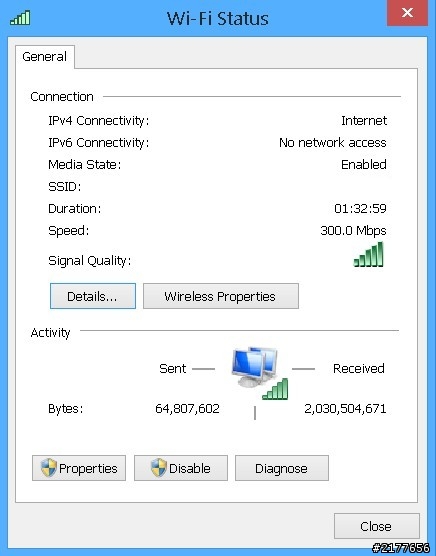Select the 'Internet' connectivity value
This screenshot has width=436, height=556.
pos(364,121)
